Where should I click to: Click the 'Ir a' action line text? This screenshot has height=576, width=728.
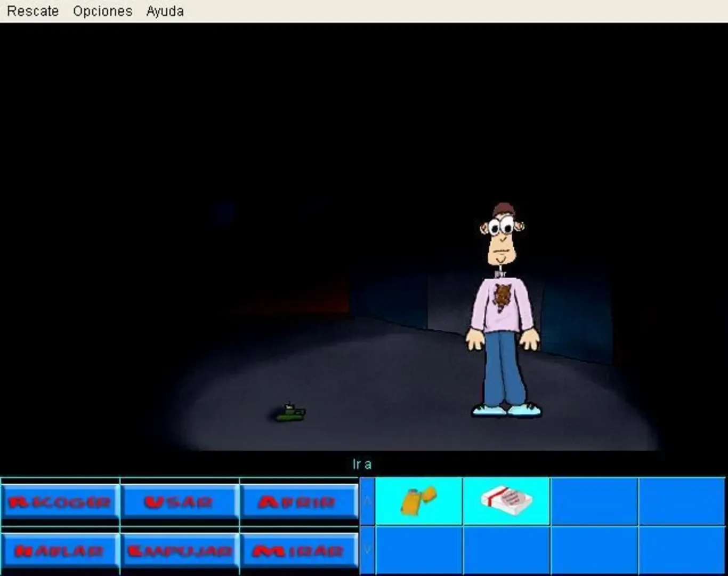[363, 464]
